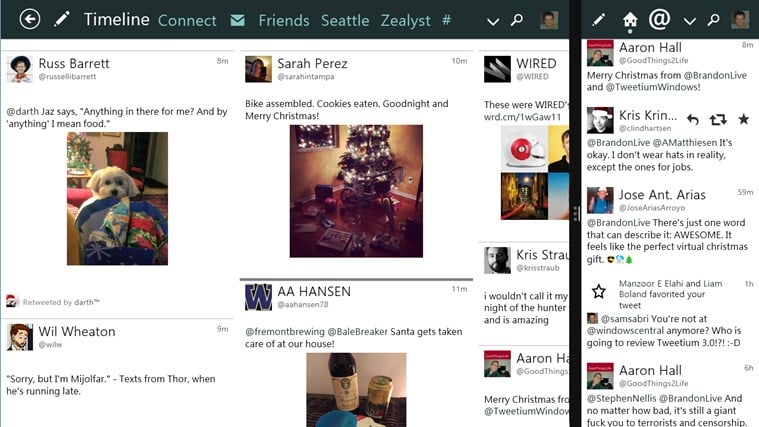
Task: Open search in the left pane
Action: [517, 20]
